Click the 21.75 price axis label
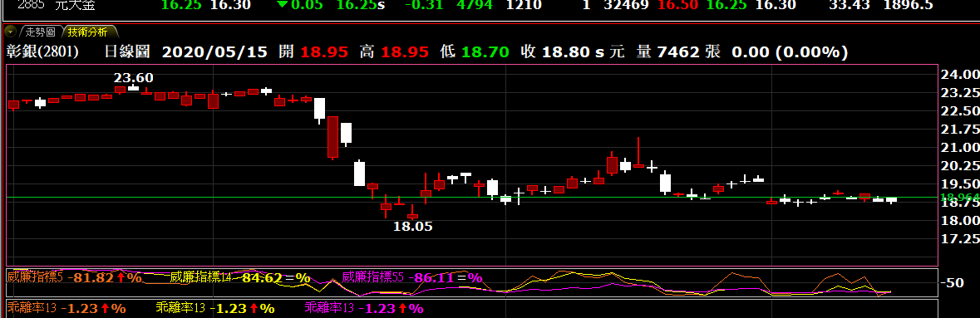980x318 pixels. (959, 130)
